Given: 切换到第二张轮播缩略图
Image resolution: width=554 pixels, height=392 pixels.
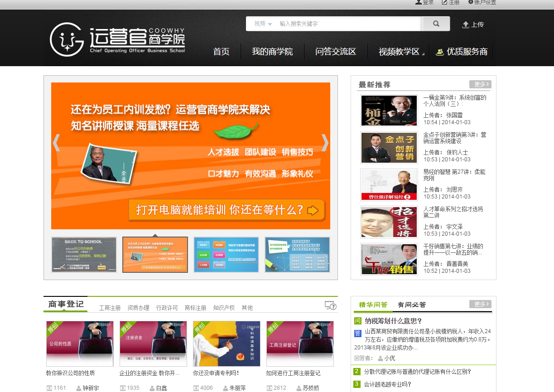Looking at the screenshot, I should [x=154, y=254].
